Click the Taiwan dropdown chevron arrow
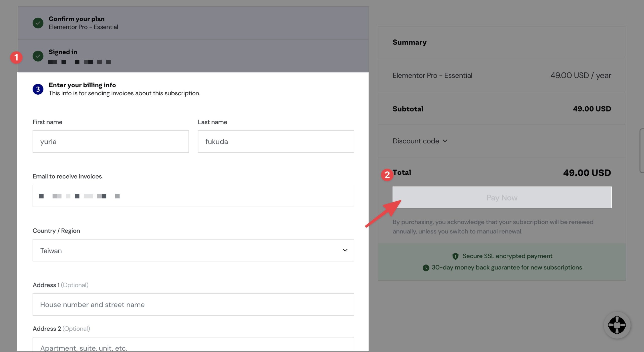 click(x=345, y=250)
